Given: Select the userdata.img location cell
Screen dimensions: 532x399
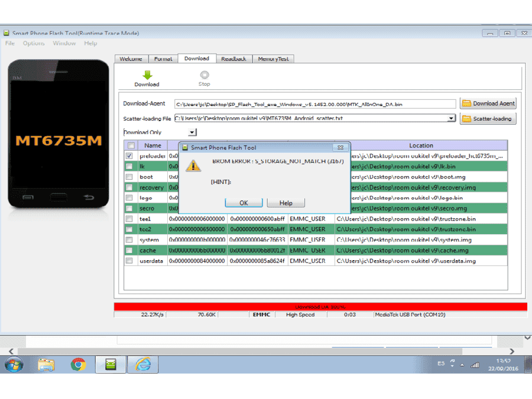Looking at the screenshot, I should tap(421, 261).
